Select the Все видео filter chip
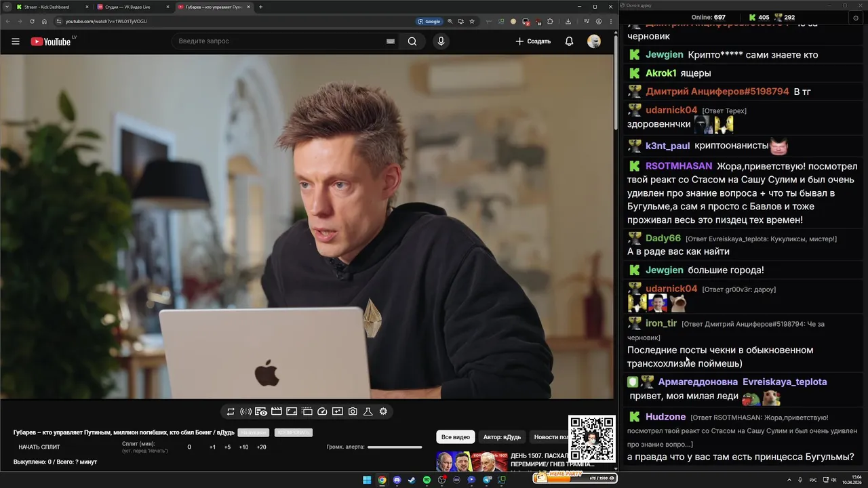 coord(456,437)
